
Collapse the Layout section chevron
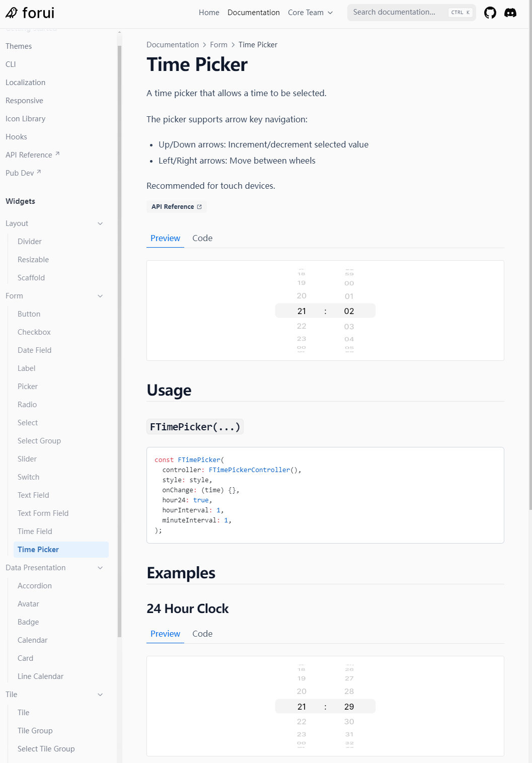[x=100, y=223]
